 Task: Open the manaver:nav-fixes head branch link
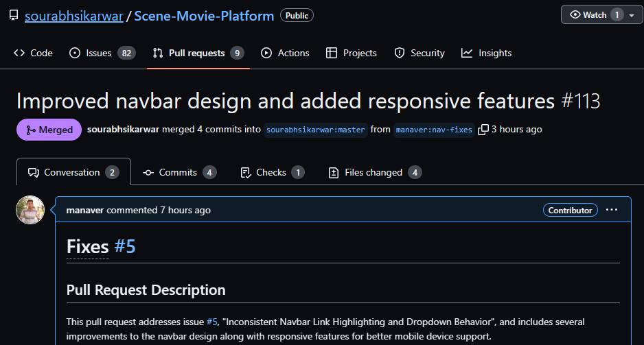(434, 130)
